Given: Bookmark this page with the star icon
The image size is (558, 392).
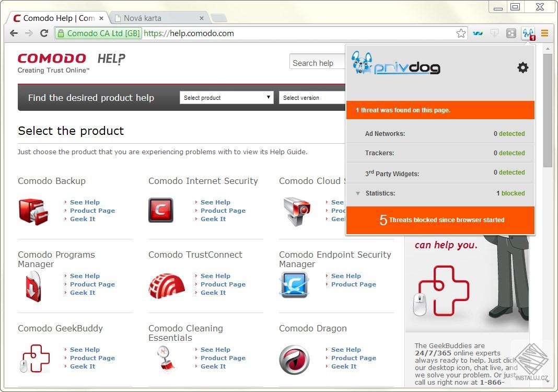Looking at the screenshot, I should tap(461, 33).
